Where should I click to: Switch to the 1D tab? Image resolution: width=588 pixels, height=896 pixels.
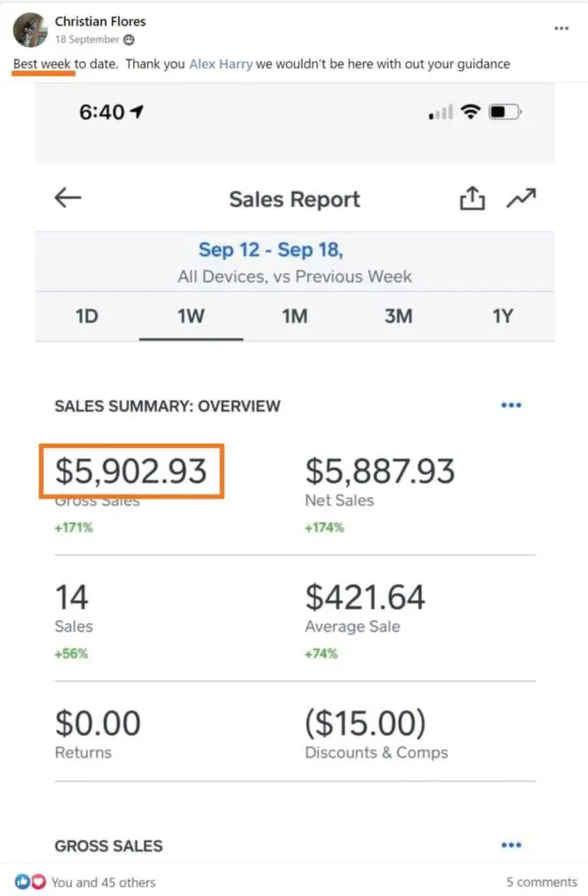coord(87,316)
